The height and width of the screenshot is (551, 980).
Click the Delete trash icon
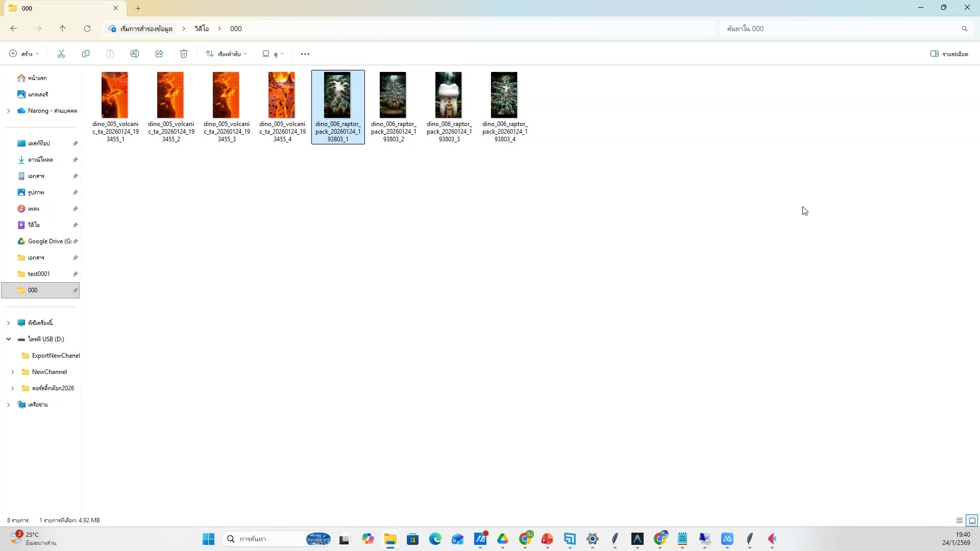(x=184, y=54)
